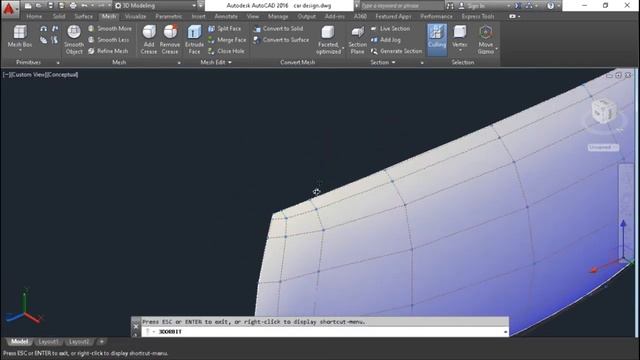The image size is (640, 360).
Task: Open the Unnamed UCS dropdown below ViewCube
Action: coord(603,147)
